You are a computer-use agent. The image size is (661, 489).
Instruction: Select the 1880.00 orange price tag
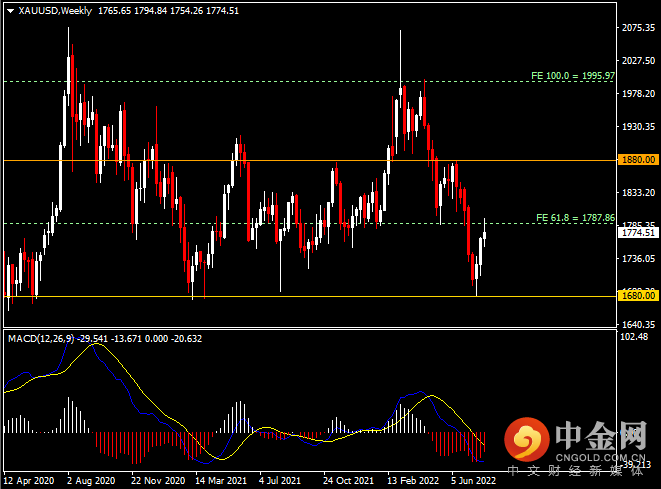[x=639, y=160]
